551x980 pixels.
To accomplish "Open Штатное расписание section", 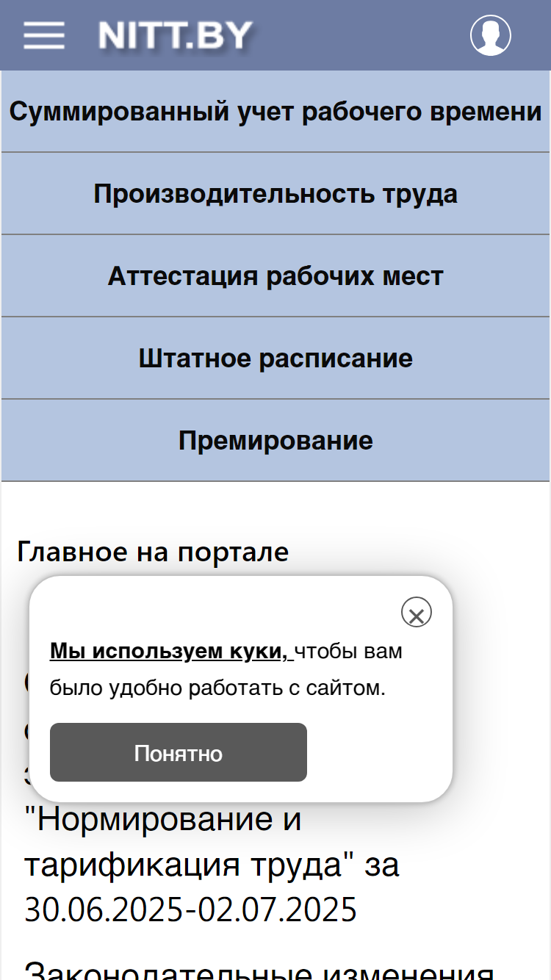I will coord(275,359).
